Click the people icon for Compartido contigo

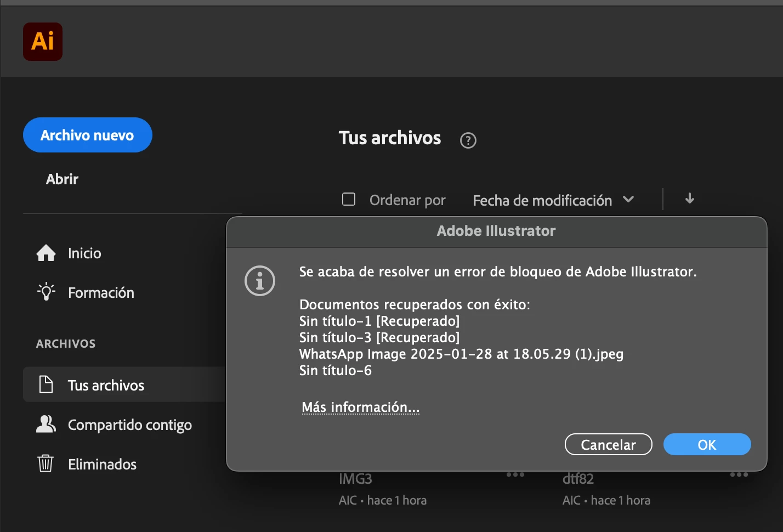coord(46,424)
